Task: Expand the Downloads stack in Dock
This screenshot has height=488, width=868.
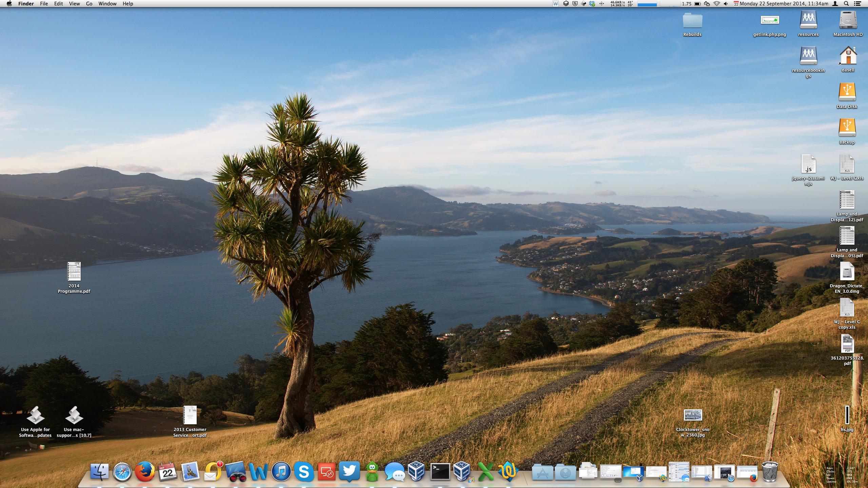Action: pyautogui.click(x=565, y=473)
